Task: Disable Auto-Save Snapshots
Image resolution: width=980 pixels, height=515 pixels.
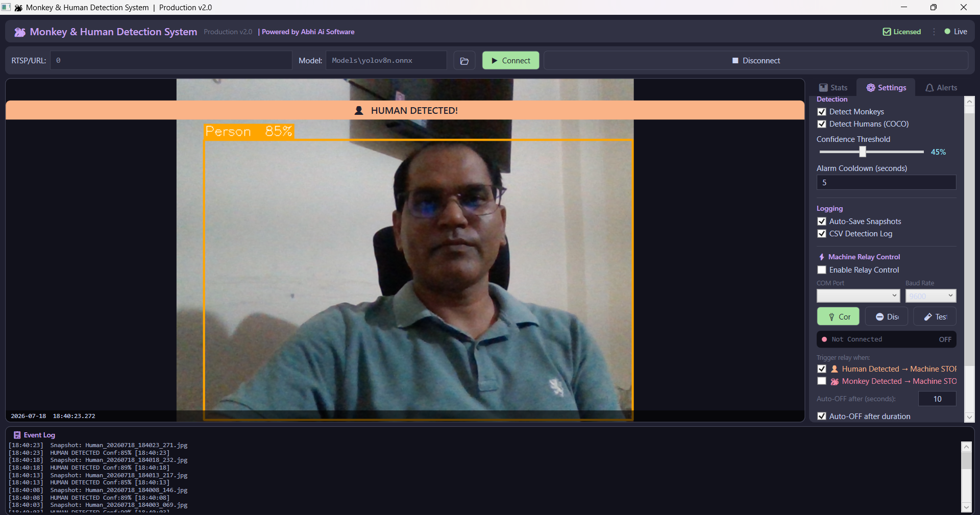Action: coord(822,222)
